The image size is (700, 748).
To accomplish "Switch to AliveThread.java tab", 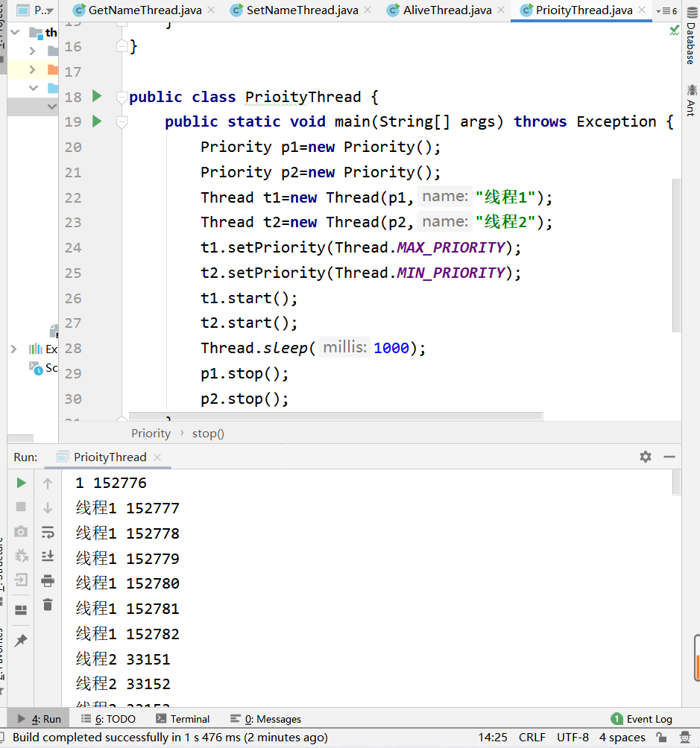I will [447, 10].
